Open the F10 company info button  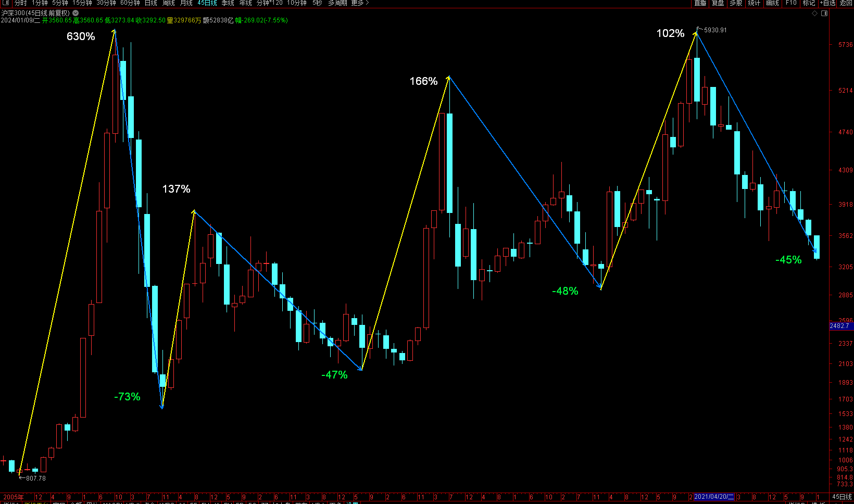791,3
